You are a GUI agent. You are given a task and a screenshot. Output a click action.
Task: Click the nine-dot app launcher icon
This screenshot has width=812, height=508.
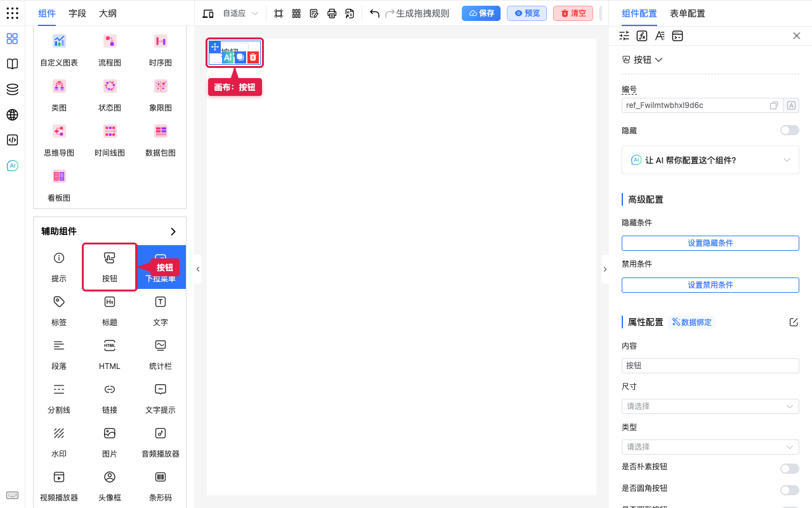coord(12,13)
